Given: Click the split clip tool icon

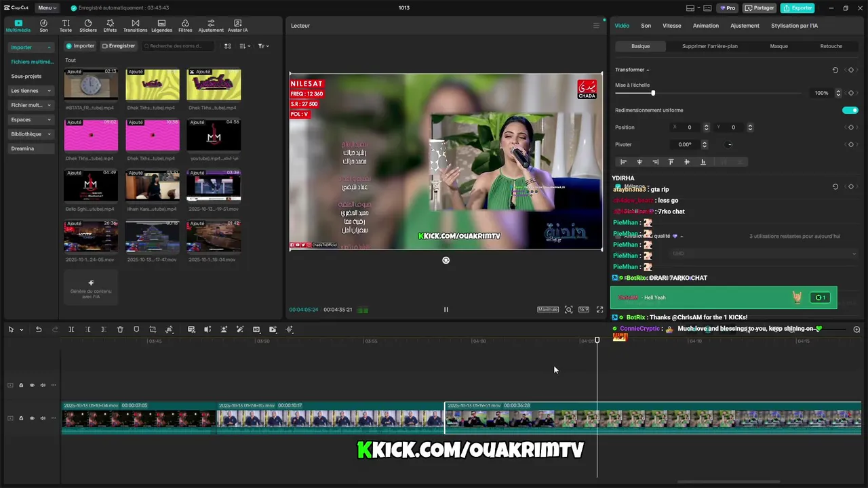Looking at the screenshot, I should click(x=71, y=329).
